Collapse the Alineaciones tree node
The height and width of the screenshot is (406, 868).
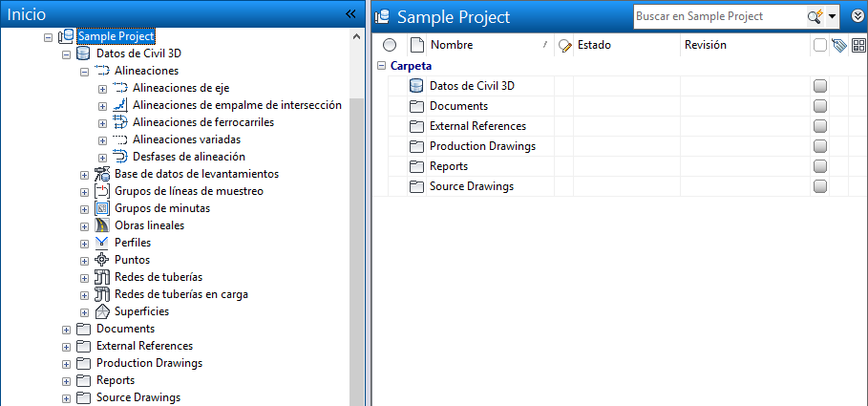point(84,71)
